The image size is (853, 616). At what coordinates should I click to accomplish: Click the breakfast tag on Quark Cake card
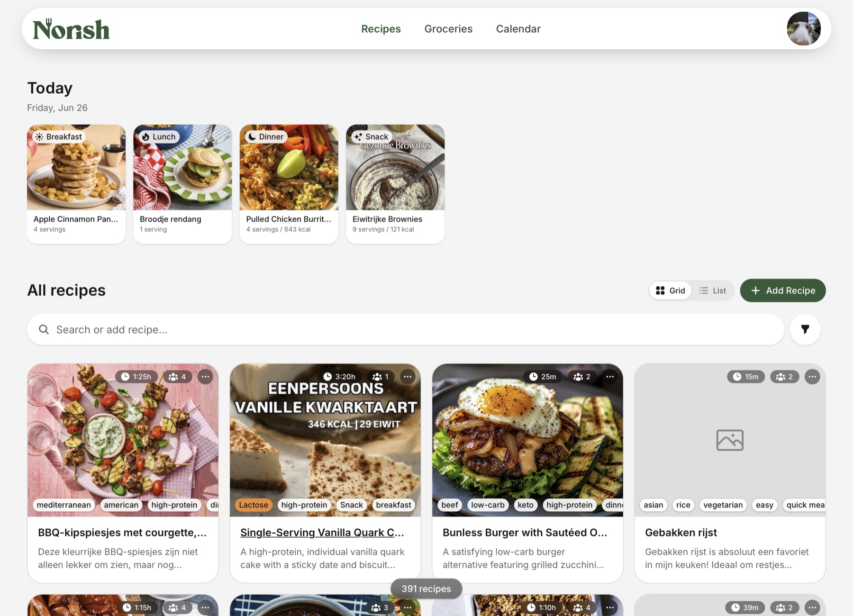(x=393, y=505)
